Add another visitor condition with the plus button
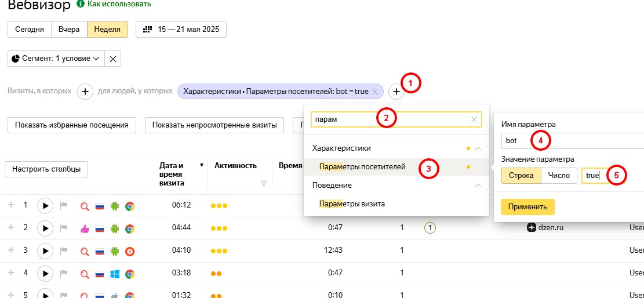Screen dimensions: 644x298 click(x=396, y=92)
